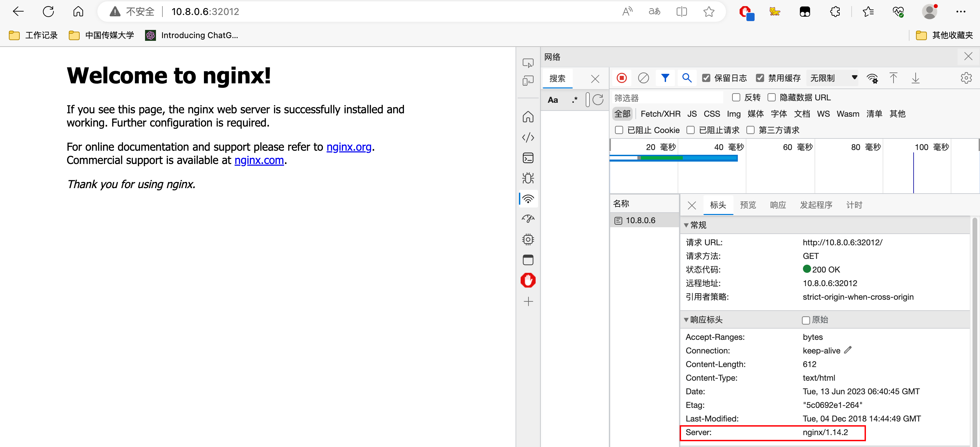Switch to the 响应 tab
Viewport: 980px width, 447px height.
point(778,205)
